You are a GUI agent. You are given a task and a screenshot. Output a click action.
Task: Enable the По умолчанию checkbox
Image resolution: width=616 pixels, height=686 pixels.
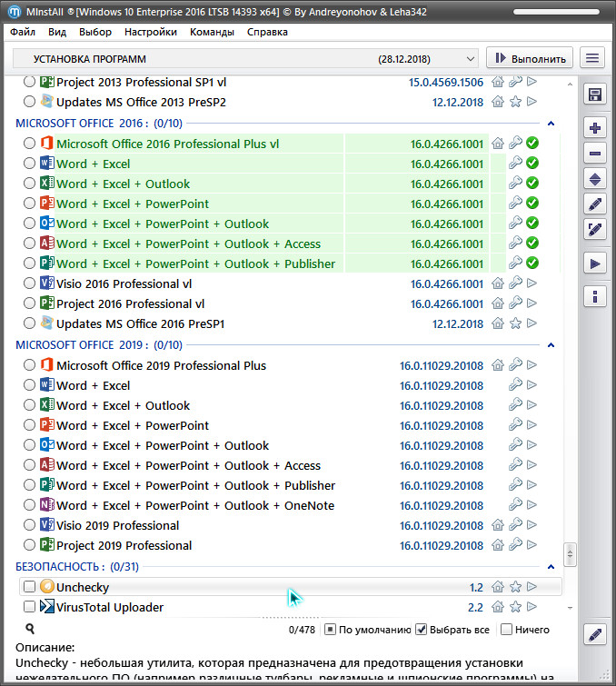[x=331, y=630]
